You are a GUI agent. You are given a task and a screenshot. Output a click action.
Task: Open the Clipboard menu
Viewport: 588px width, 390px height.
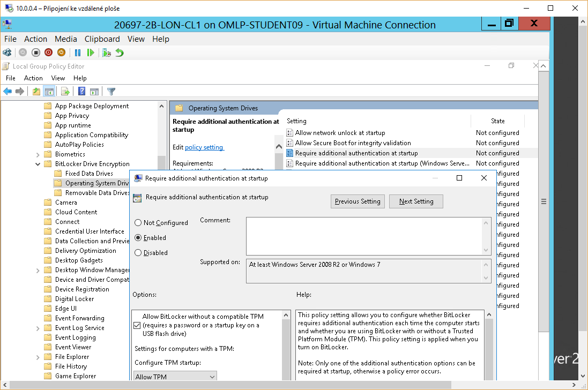[x=102, y=39]
